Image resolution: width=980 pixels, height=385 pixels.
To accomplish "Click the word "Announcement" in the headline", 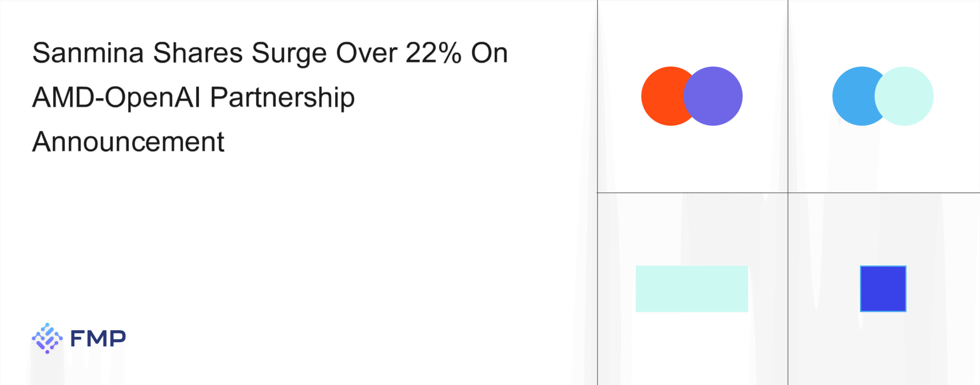I will tap(128, 142).
